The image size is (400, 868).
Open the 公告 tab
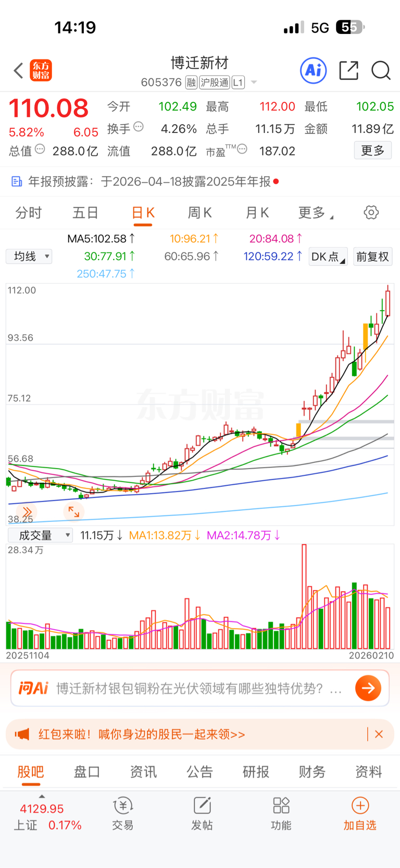click(200, 772)
